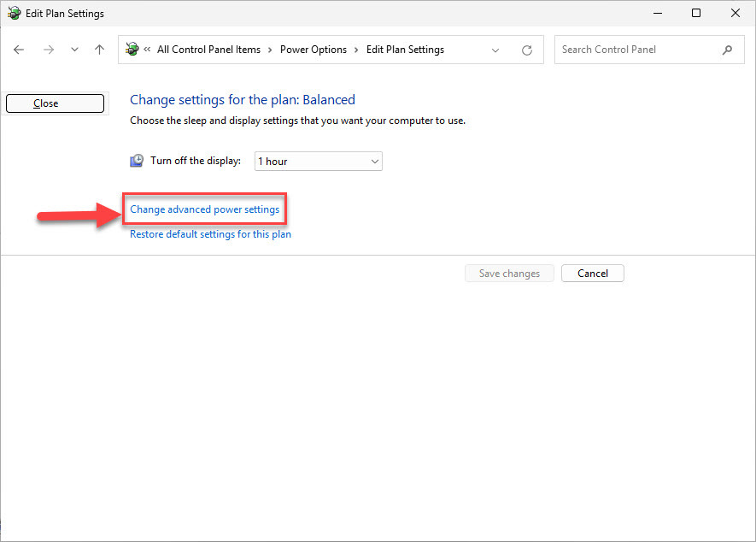Click the Save changes button
The width and height of the screenshot is (756, 542).
[x=509, y=274]
